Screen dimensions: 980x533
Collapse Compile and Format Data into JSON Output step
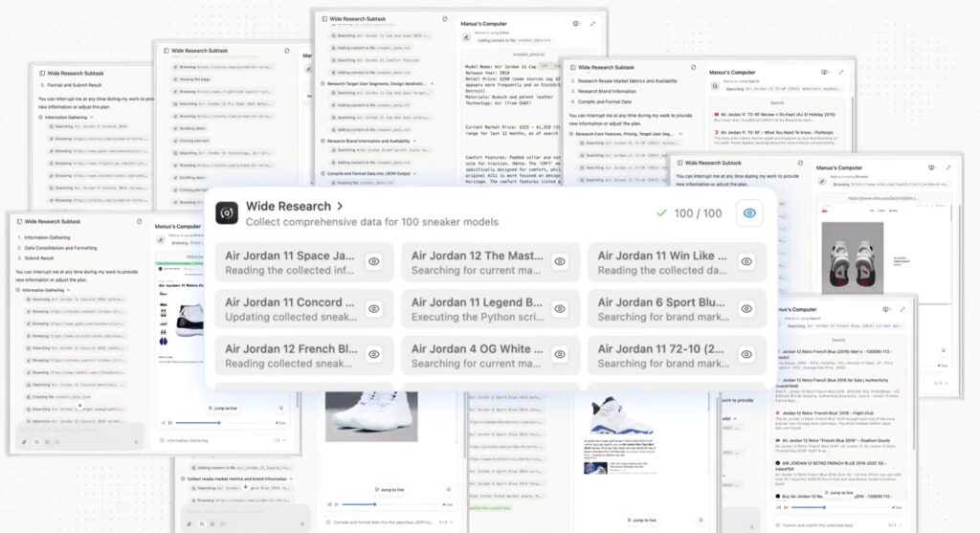click(414, 174)
